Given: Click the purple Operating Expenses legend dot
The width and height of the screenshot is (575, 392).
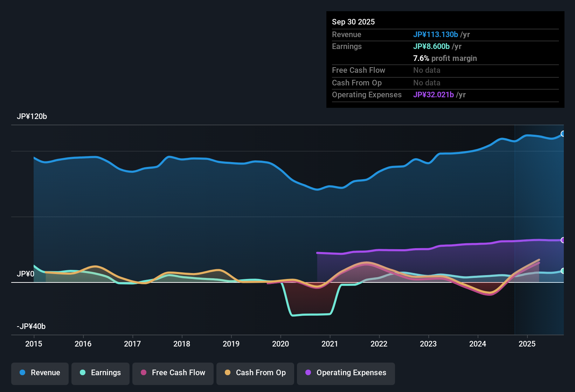Looking at the screenshot, I should (308, 373).
